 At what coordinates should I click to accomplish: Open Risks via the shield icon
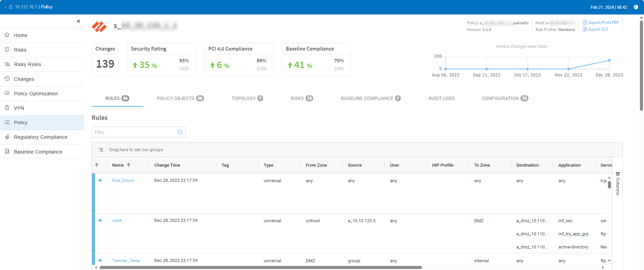click(x=7, y=49)
